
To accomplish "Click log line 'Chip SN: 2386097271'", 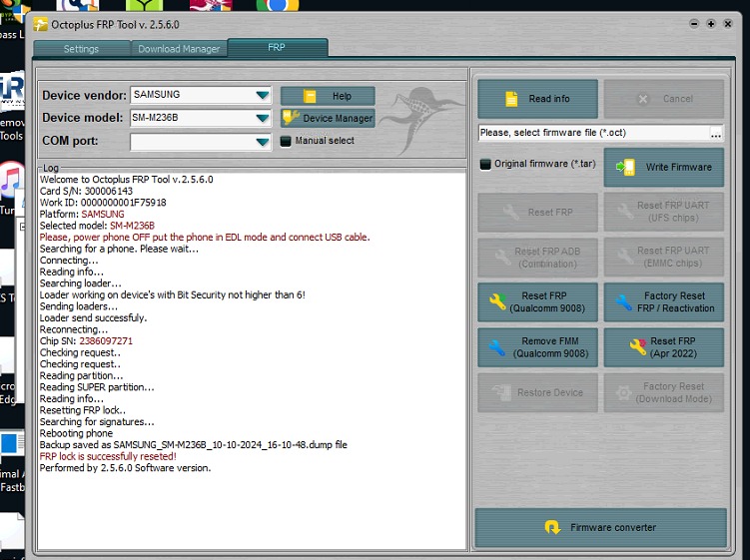I will click(86, 341).
